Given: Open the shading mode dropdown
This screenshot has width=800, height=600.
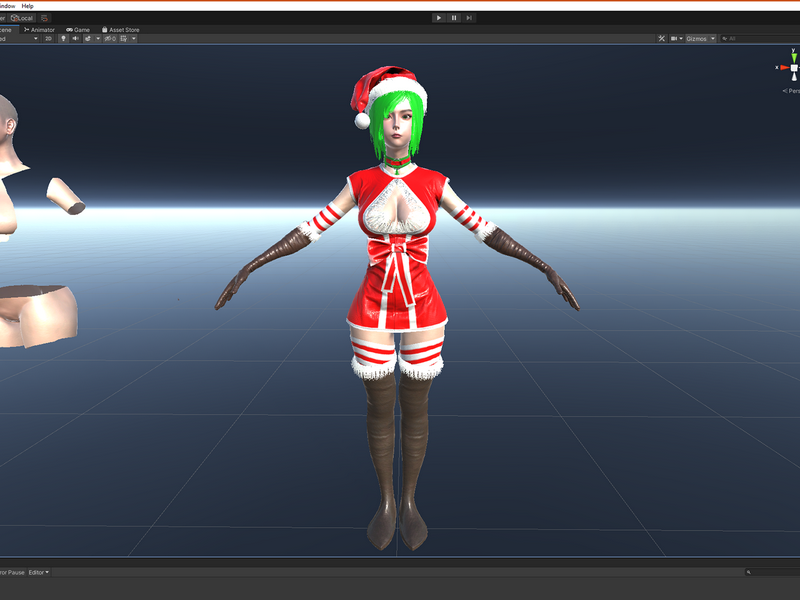Looking at the screenshot, I should (x=19, y=39).
